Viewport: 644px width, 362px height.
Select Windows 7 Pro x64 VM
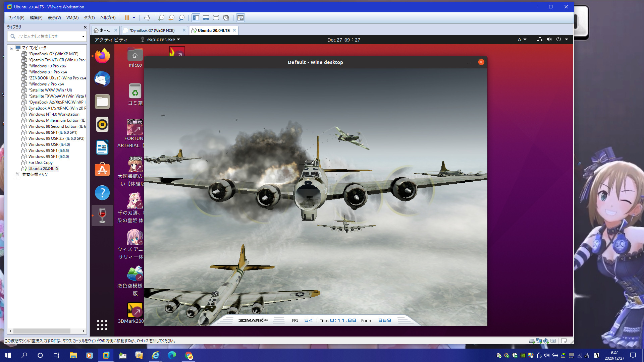[46, 84]
